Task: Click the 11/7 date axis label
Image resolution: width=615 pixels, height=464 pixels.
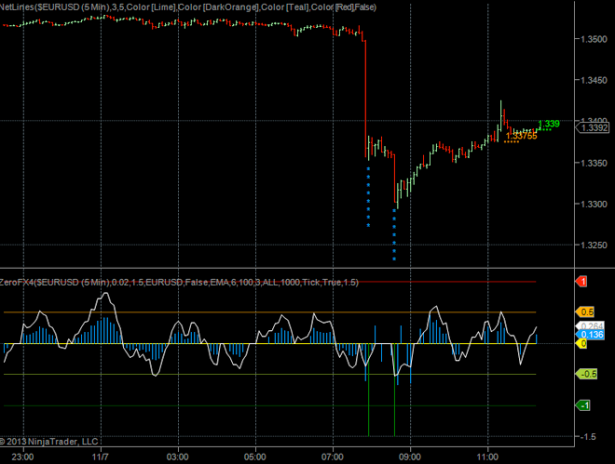Action: 99,454
